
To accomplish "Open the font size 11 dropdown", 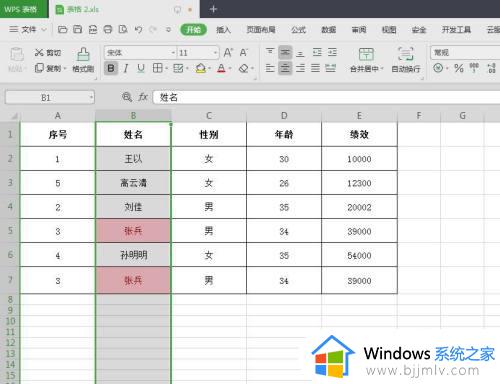I will [215, 53].
